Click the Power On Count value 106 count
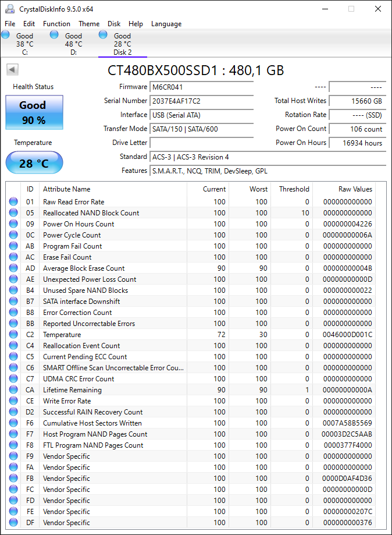392x535 pixels. [x=358, y=129]
